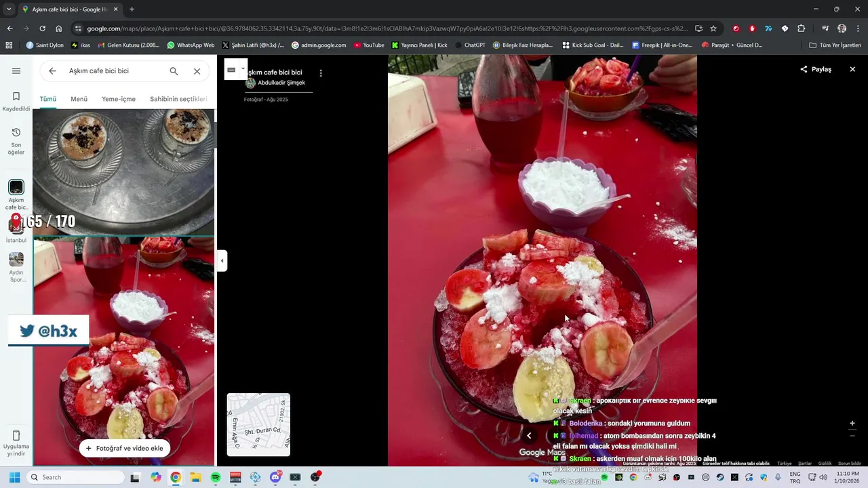Collapse the side panel arrow

point(222,261)
